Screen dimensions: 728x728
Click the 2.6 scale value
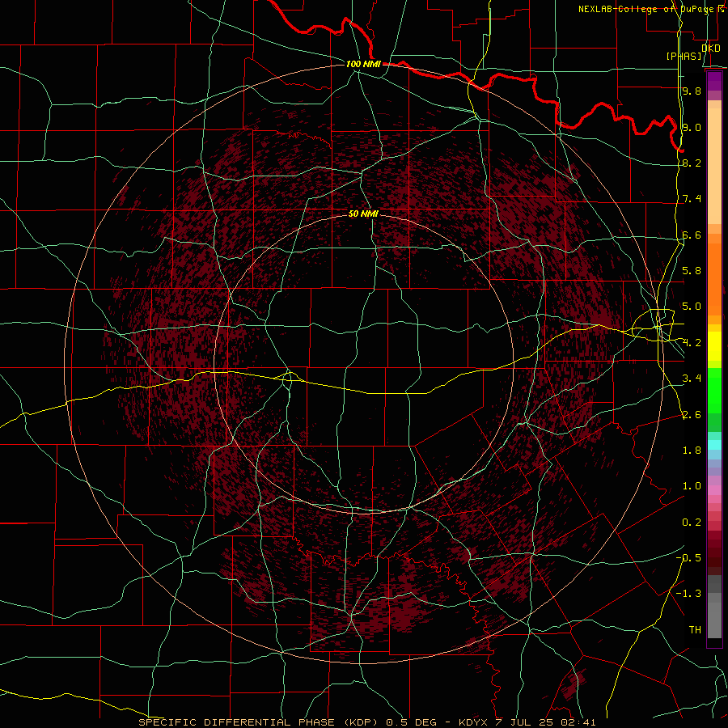pyautogui.click(x=692, y=415)
